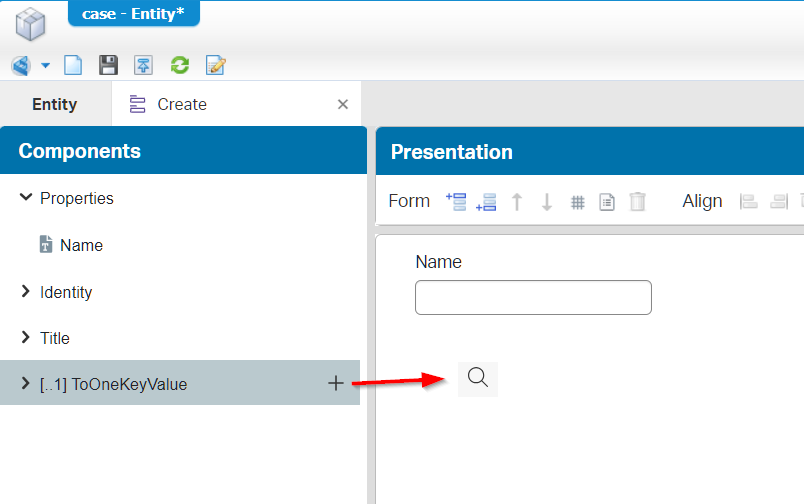The height and width of the screenshot is (504, 804).
Task: Click the Form trash delete icon
Action: [637, 201]
